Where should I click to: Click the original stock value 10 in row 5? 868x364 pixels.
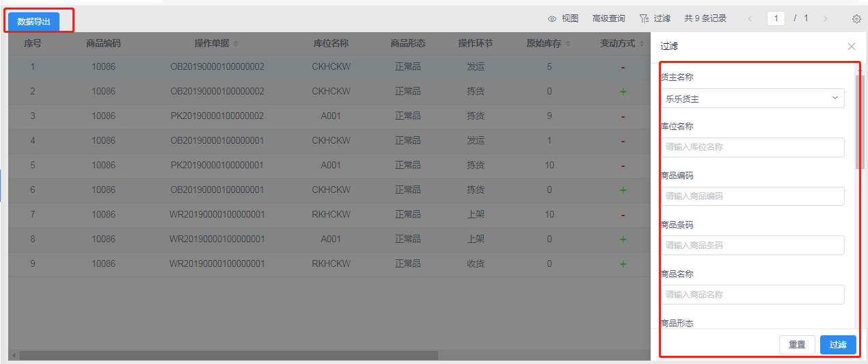coord(550,166)
